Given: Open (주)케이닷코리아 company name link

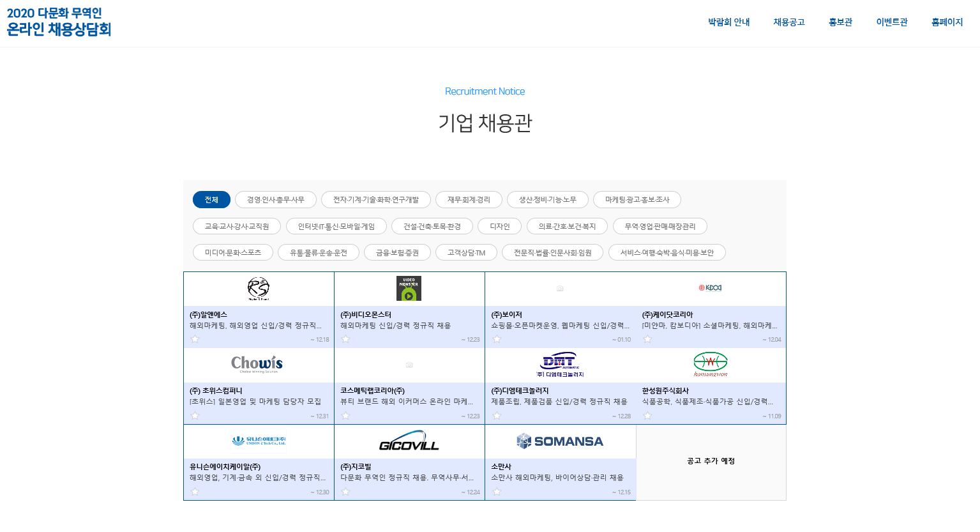Looking at the screenshot, I should 667,315.
